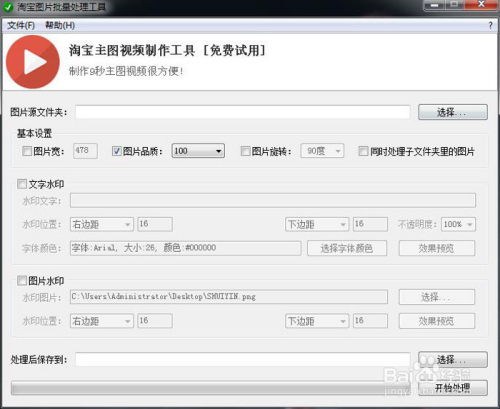Click 选择字体颜色 button
The image size is (500, 409).
347,248
